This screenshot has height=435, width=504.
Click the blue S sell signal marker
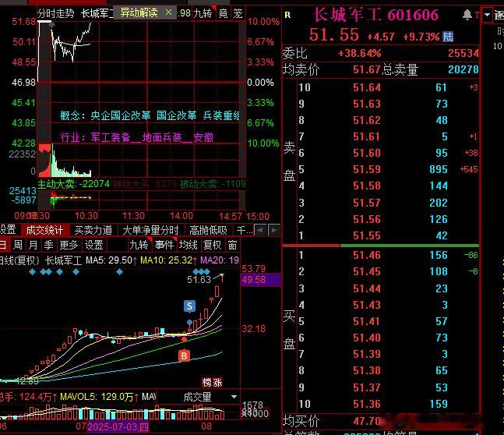(189, 306)
